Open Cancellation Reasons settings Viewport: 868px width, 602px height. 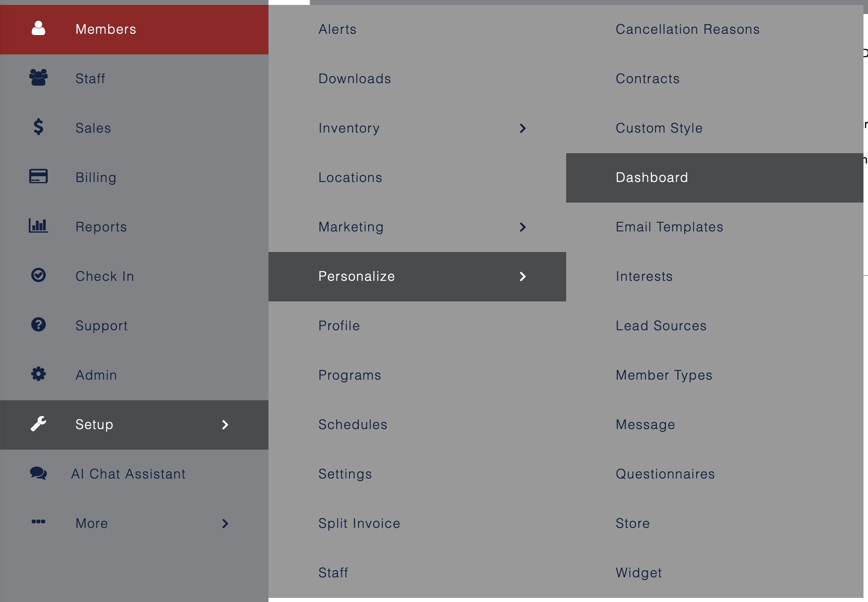[x=687, y=29]
